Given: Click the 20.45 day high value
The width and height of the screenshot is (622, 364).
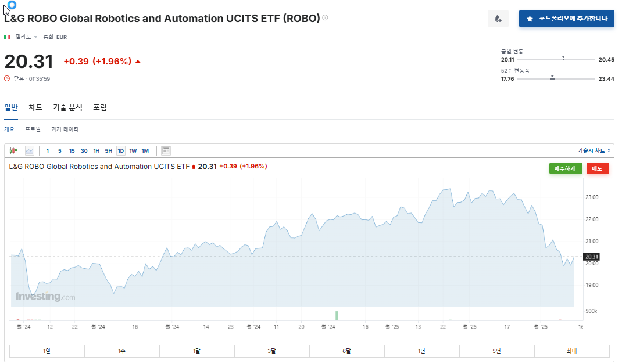Looking at the screenshot, I should coord(606,60).
